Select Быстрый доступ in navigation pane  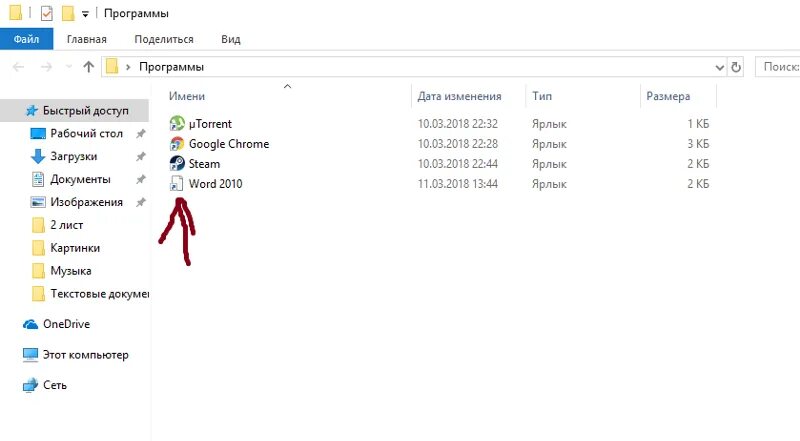(x=86, y=111)
